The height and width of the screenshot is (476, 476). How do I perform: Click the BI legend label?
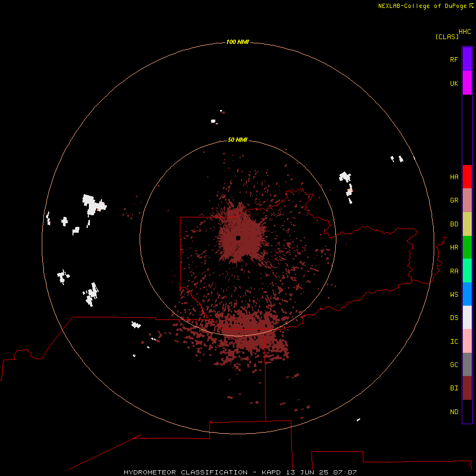[x=454, y=388]
